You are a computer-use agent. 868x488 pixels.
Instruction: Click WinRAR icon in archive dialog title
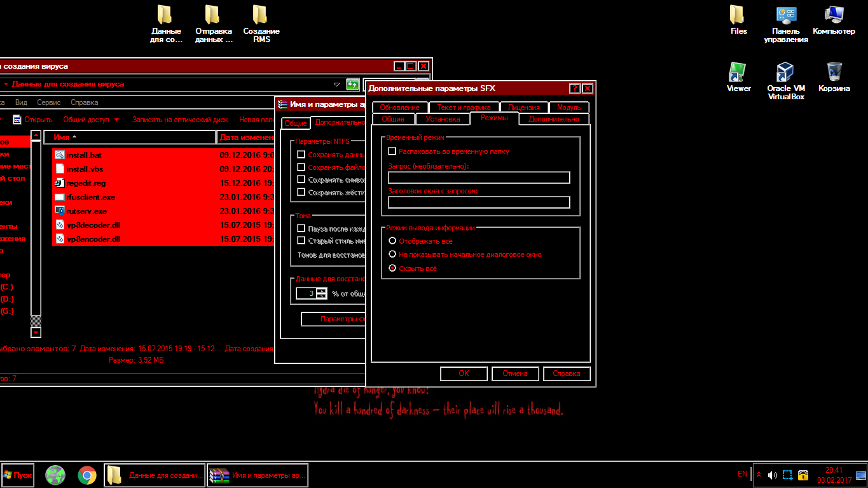tap(283, 104)
